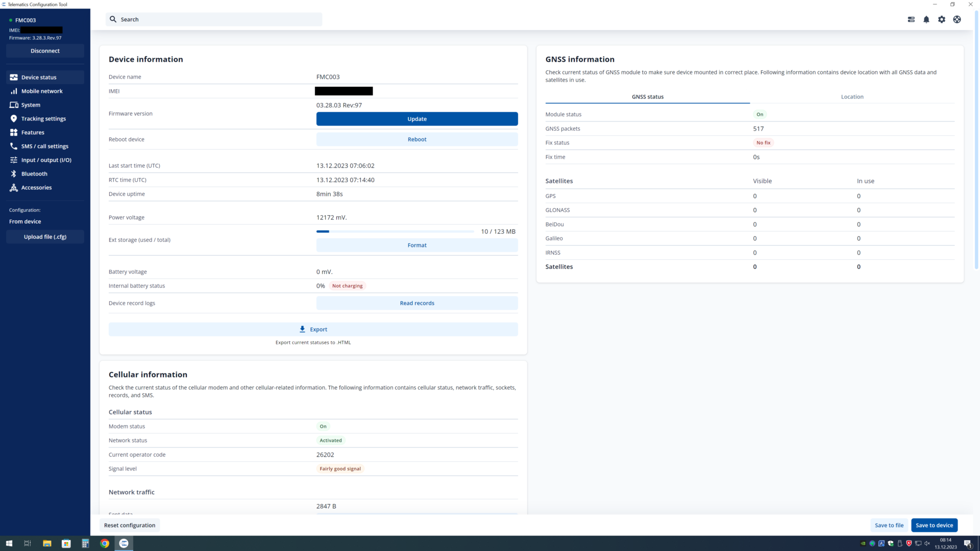The width and height of the screenshot is (980, 551).
Task: Open Mobile network signal-bars icon
Action: pos(14,91)
